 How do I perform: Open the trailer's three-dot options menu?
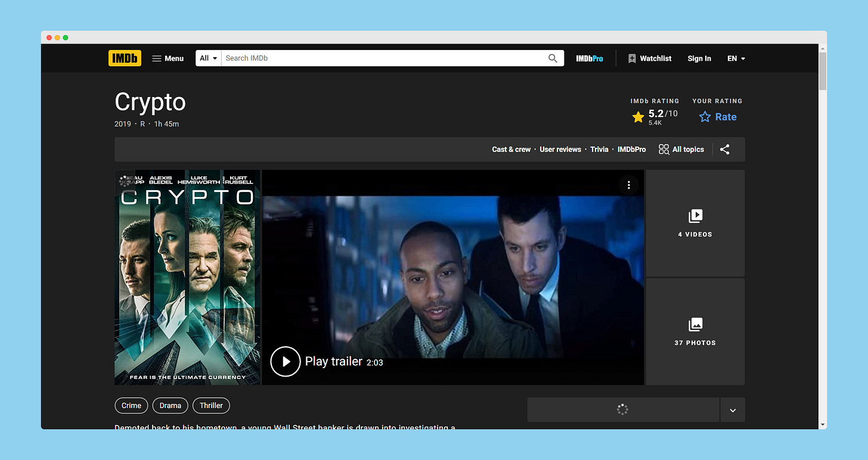tap(628, 185)
